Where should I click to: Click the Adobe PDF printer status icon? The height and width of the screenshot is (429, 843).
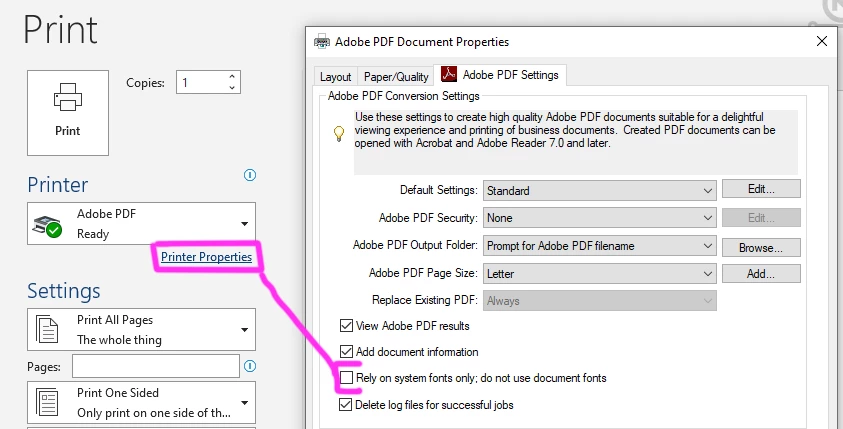[47, 227]
